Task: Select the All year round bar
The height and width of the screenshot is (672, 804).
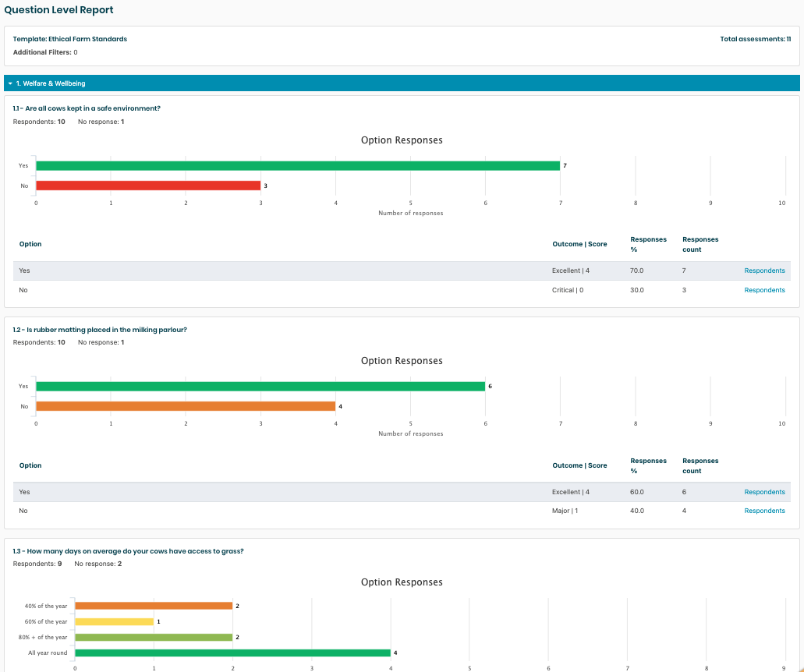Action: (232, 653)
